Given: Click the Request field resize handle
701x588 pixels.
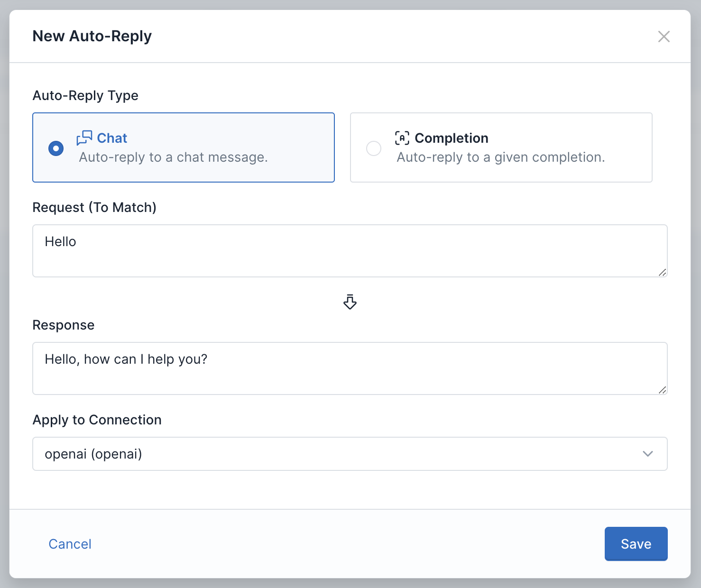Looking at the screenshot, I should (x=662, y=272).
